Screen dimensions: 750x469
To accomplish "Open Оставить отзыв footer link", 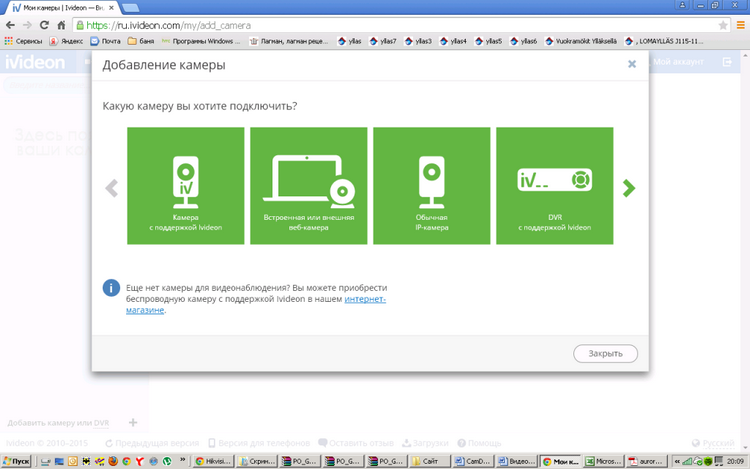I will [356, 443].
